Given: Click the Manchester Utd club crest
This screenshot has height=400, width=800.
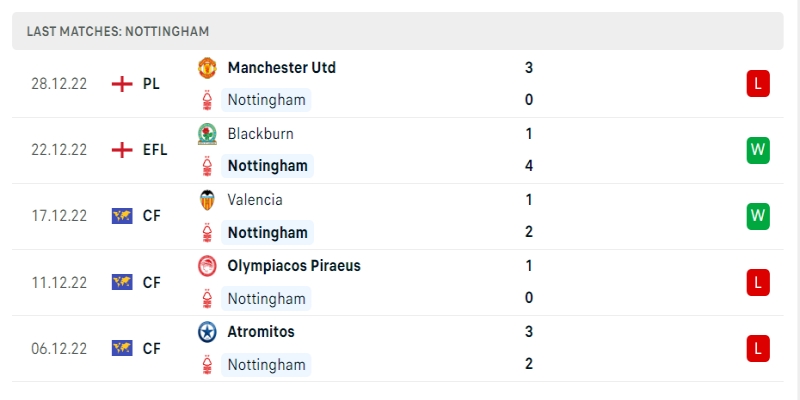Looking at the screenshot, I should pos(207,68).
